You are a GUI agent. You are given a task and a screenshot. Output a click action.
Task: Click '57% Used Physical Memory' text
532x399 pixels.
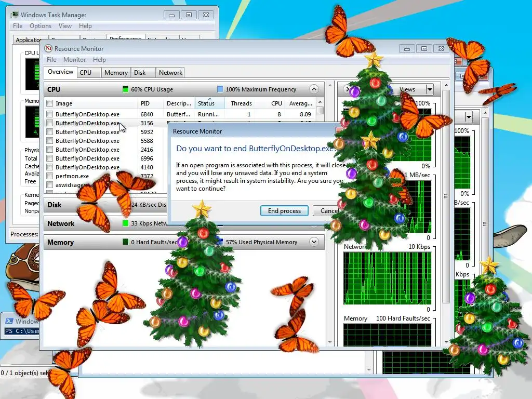coord(261,242)
